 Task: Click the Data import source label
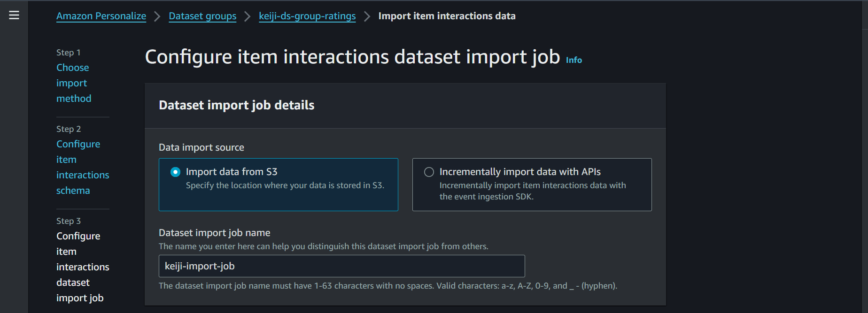pyautogui.click(x=201, y=147)
